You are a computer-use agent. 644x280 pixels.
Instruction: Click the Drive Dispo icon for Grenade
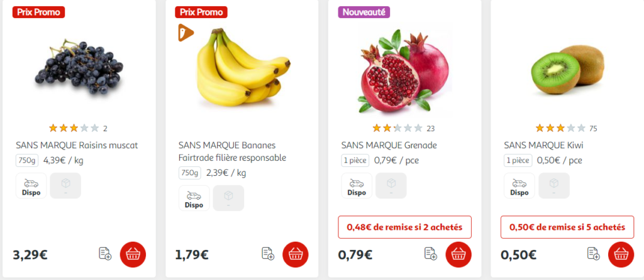click(x=357, y=186)
